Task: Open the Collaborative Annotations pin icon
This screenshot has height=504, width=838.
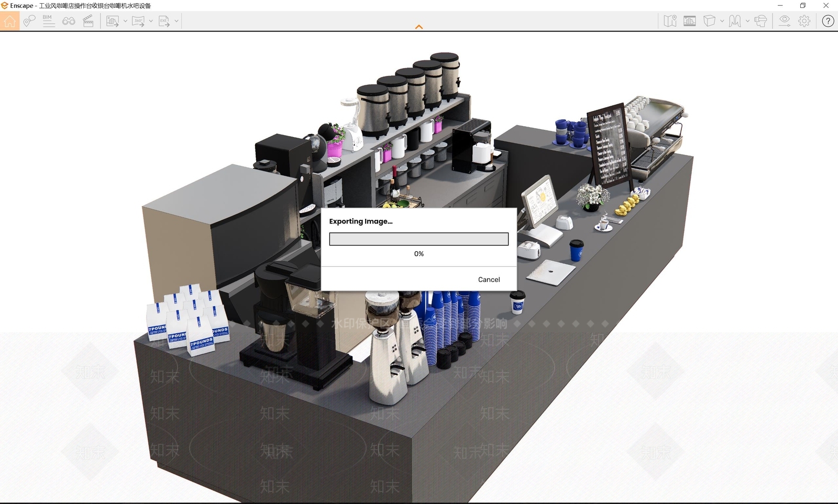Action: (x=29, y=21)
